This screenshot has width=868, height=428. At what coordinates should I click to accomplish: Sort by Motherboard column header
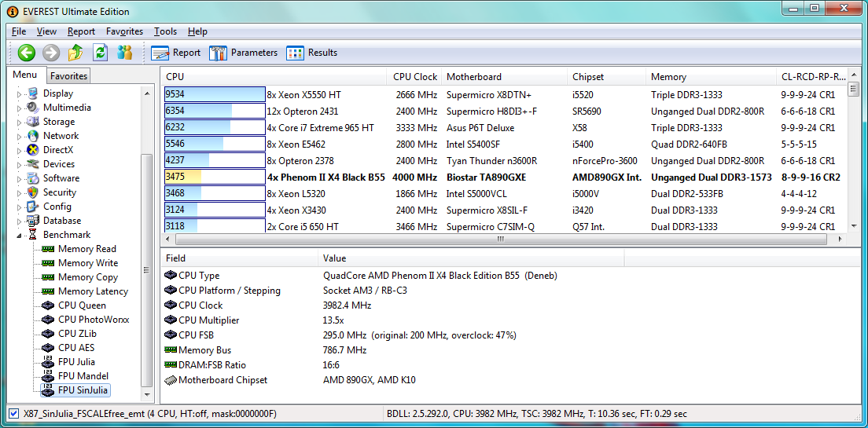(504, 77)
